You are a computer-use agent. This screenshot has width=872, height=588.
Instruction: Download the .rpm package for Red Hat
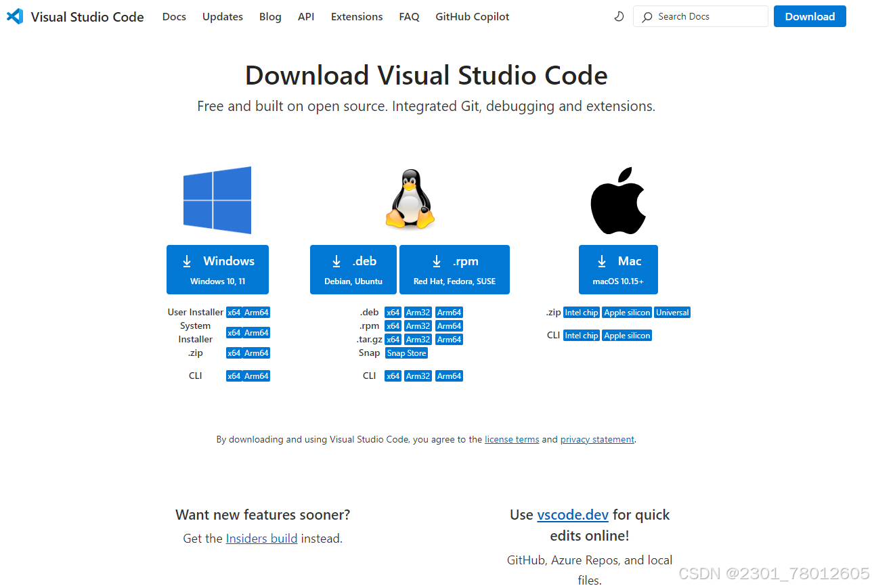[454, 269]
